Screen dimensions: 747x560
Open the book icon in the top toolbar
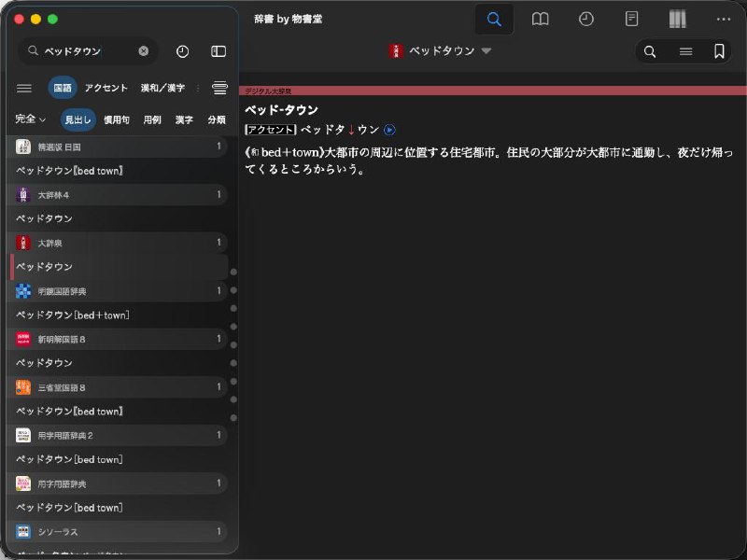pos(541,19)
